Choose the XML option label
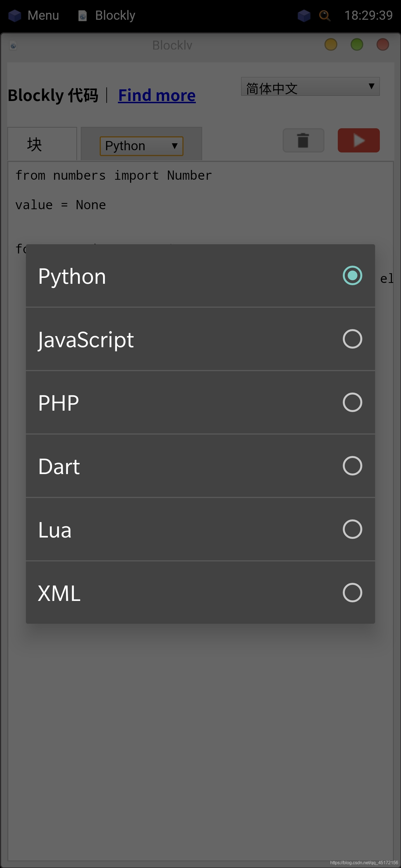401x868 pixels. 59,593
